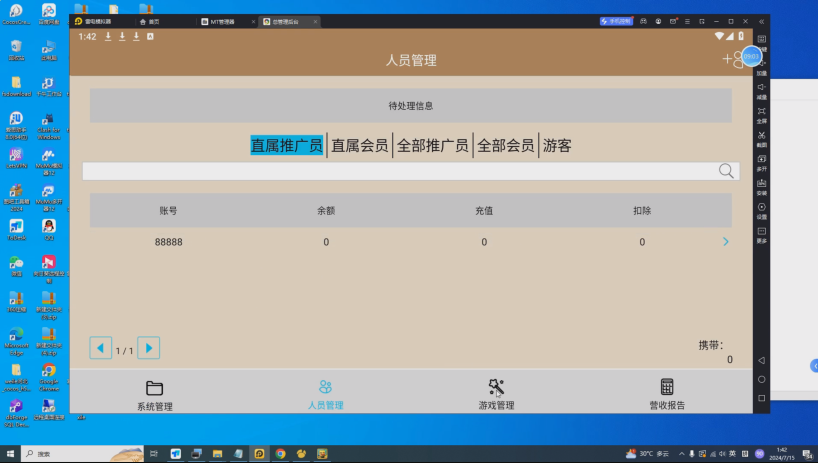Switch to the 全部推广员 tab
This screenshot has width=818, height=463.
pyautogui.click(x=432, y=146)
